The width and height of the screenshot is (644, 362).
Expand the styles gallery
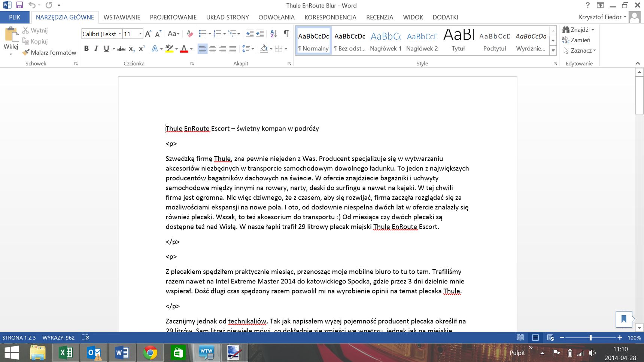(x=553, y=50)
